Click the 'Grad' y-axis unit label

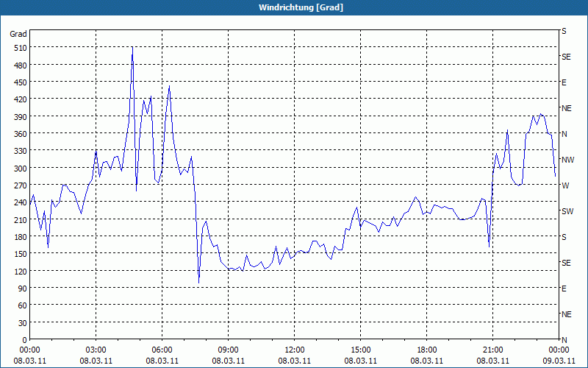tap(18, 34)
